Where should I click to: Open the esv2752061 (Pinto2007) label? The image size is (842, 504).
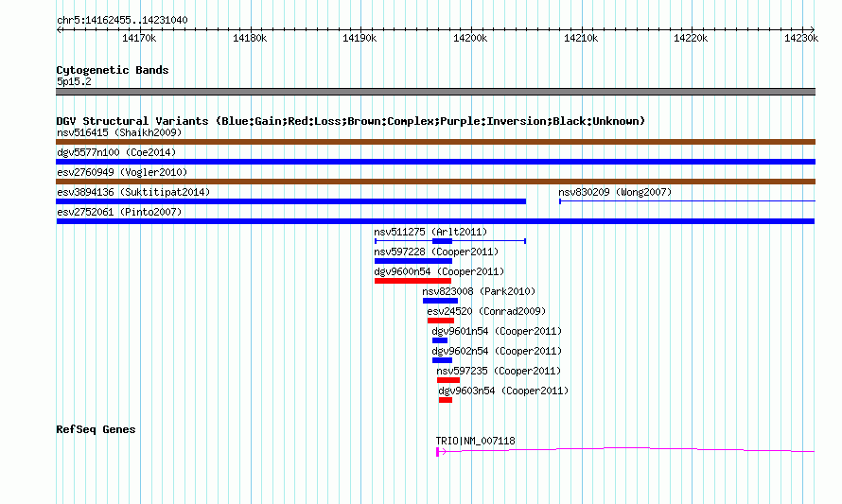(119, 212)
